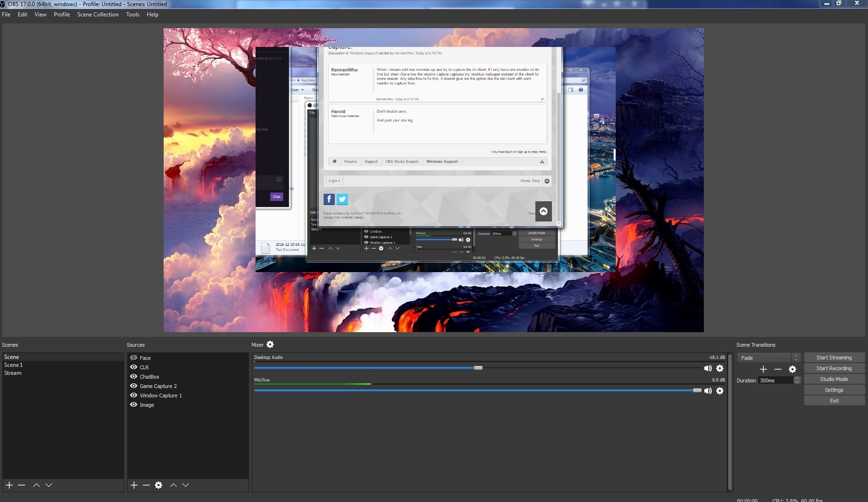Click Start Streaming button
The image size is (868, 502).
pyautogui.click(x=834, y=357)
